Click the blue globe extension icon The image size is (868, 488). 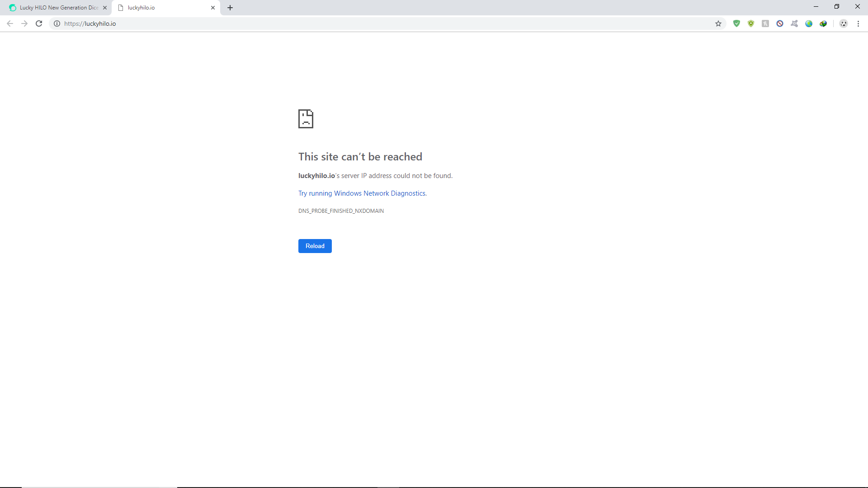point(809,23)
